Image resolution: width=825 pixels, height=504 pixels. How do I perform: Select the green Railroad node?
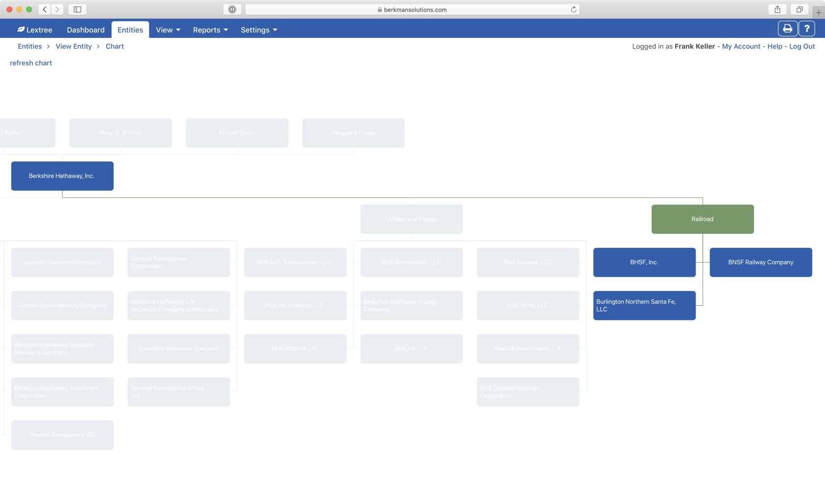coord(703,219)
